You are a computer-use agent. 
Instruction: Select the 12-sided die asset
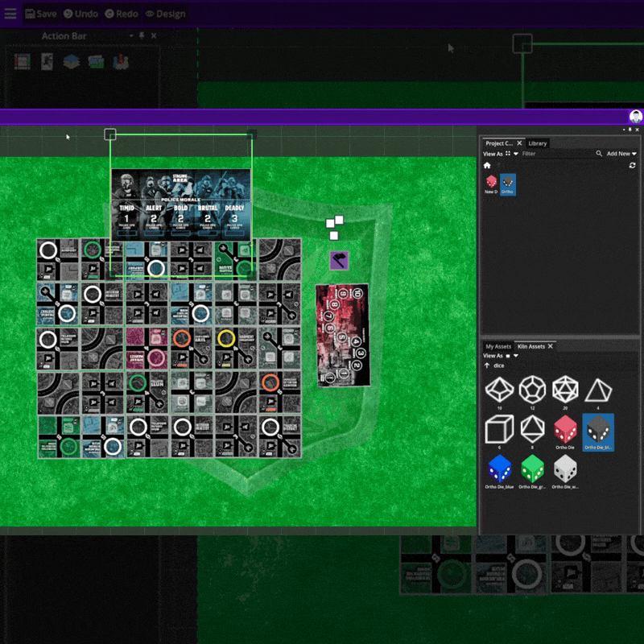[531, 391]
